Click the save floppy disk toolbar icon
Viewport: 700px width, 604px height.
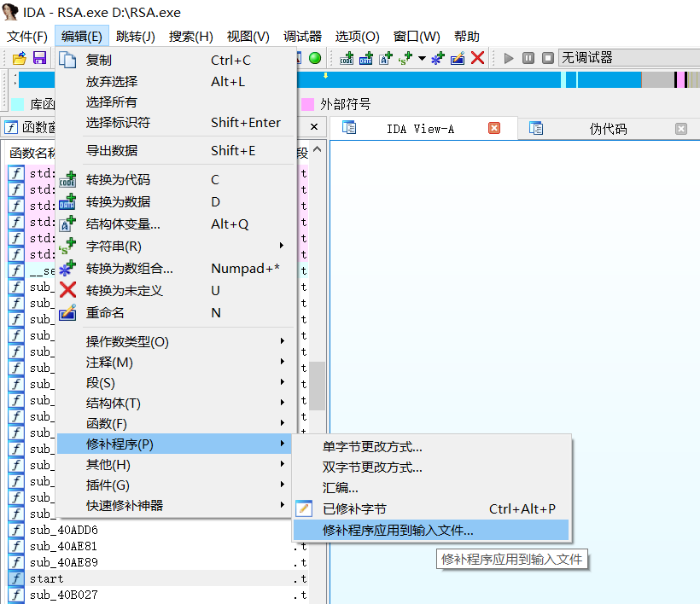coord(40,58)
